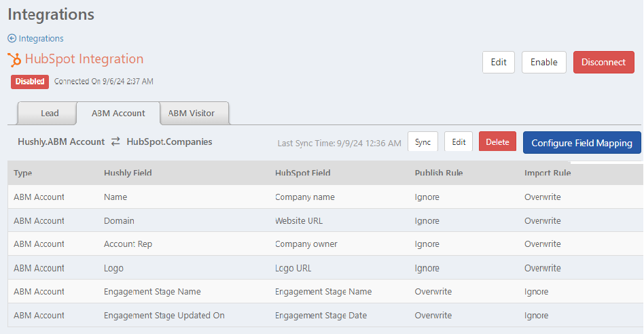Click Ignore import rule in Engagement Stage Updated On row

point(537,316)
